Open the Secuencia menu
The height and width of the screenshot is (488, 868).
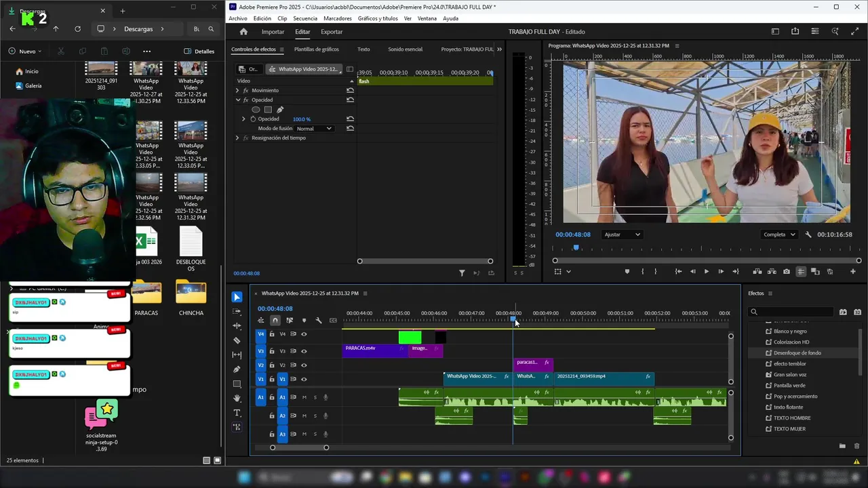[305, 18]
